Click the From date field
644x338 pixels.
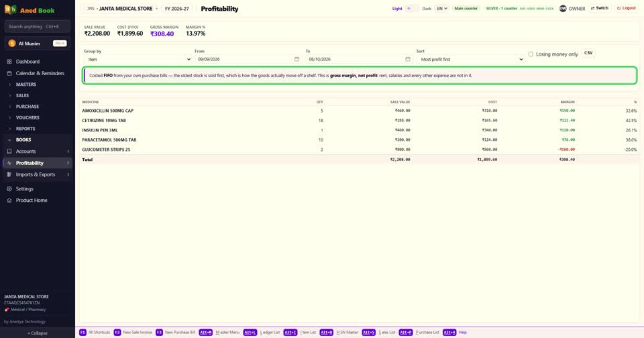pyautogui.click(x=248, y=59)
